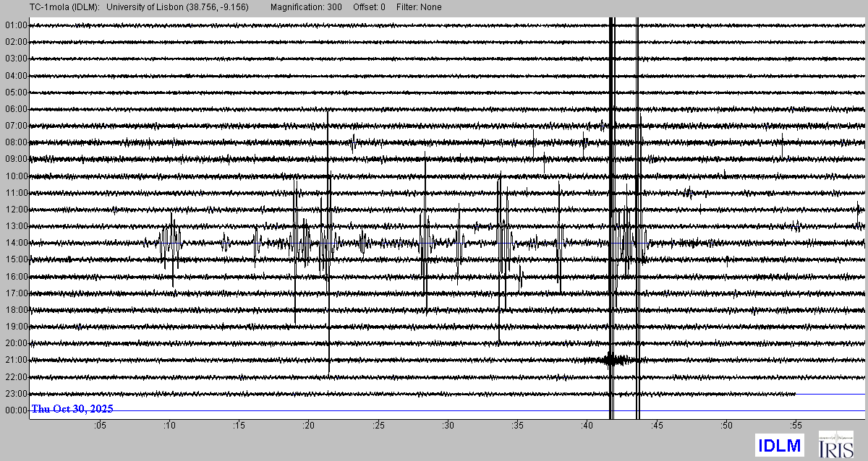Click the :55 minute axis tick label
Screen dimensions: 868x461
pos(795,427)
